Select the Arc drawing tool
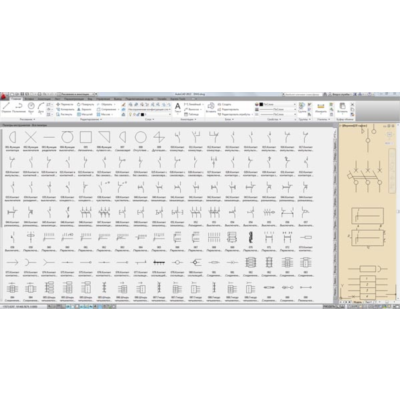This screenshot has width=400, height=400. point(41,106)
